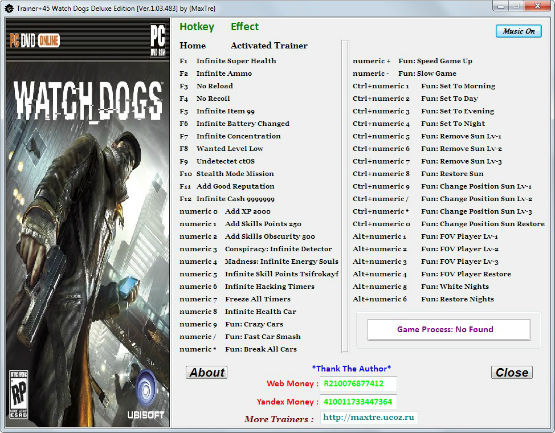Open the maxtre.ucoz.ru trainers link

pyautogui.click(x=368, y=417)
